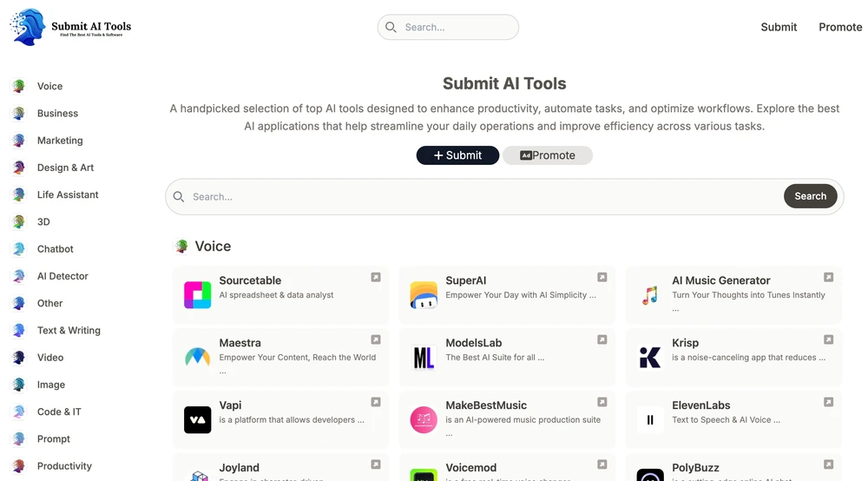
Task: Click the Krisp K logo
Action: click(x=650, y=358)
